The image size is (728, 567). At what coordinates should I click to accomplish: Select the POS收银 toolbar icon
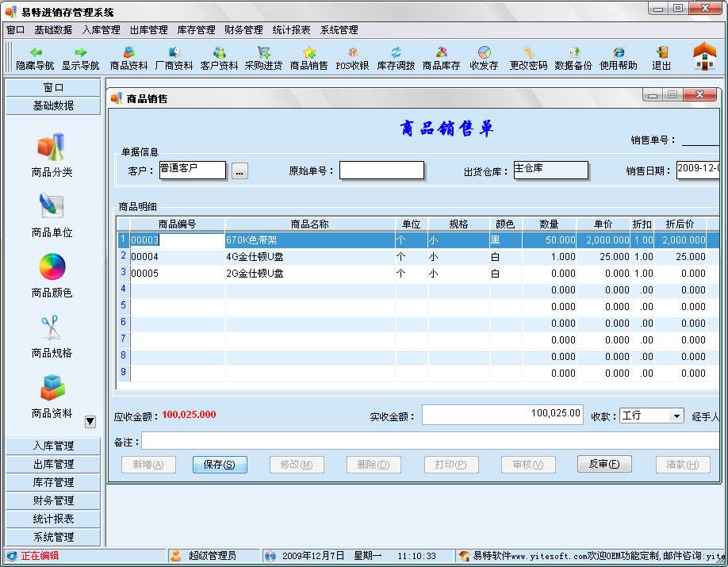point(351,57)
